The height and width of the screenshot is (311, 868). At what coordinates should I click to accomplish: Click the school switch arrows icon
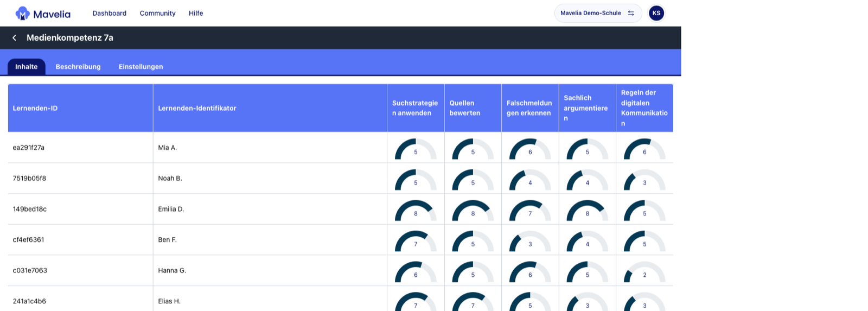point(631,13)
